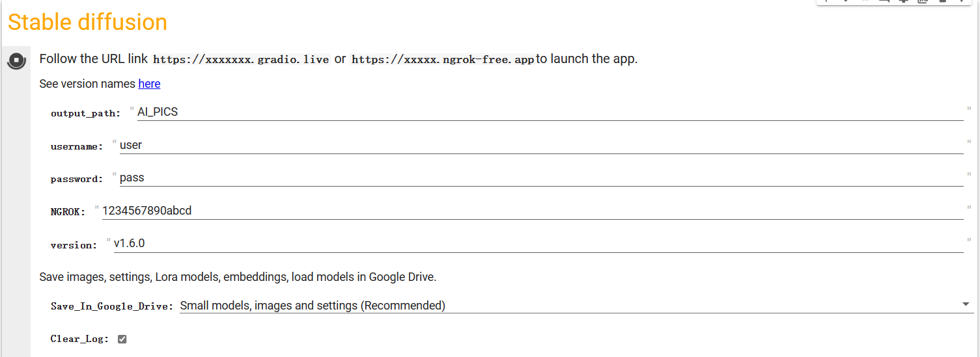The height and width of the screenshot is (357, 980).
Task: Move the cell up with the arrow icon
Action: pyautogui.click(x=826, y=1)
